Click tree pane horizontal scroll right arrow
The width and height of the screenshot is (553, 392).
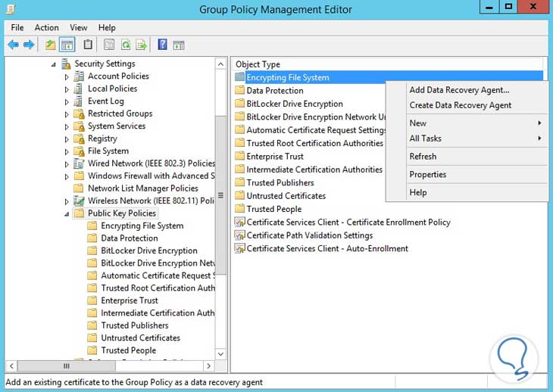(x=209, y=366)
